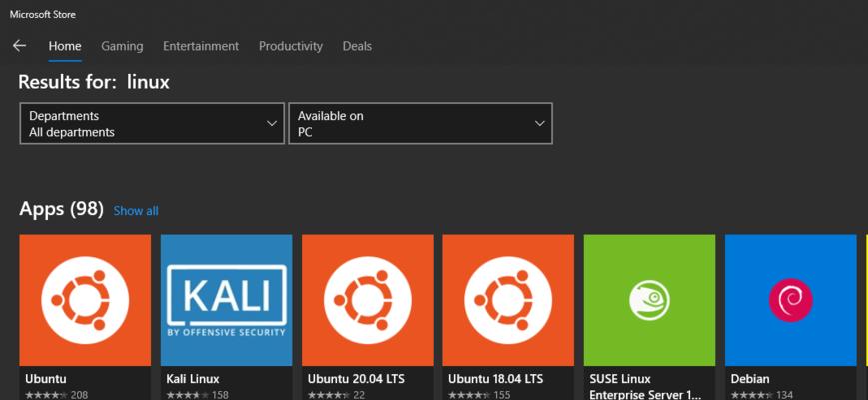Screen dimensions: 868x400
Task: Expand the Departments dropdown
Action: pos(152,124)
